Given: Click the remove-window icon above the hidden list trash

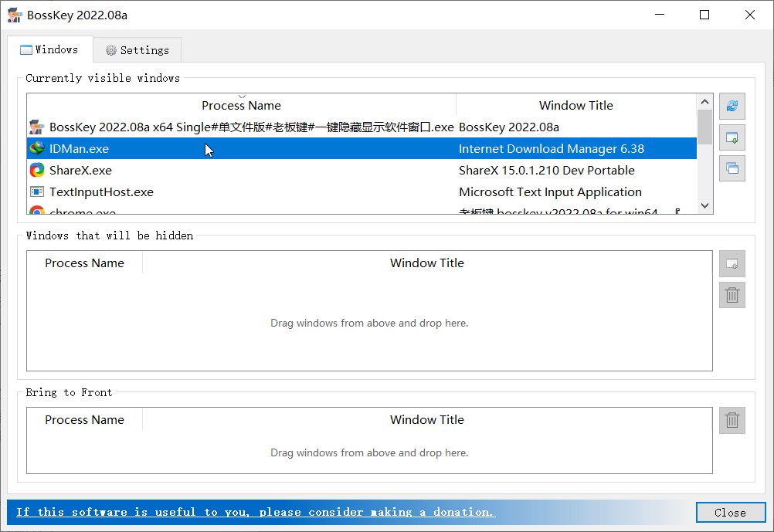Looking at the screenshot, I should (x=732, y=264).
